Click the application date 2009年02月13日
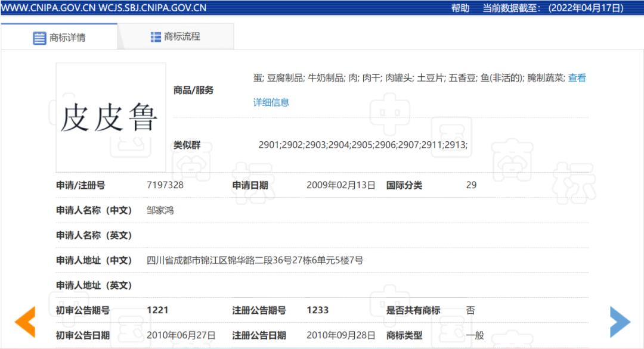 (340, 185)
